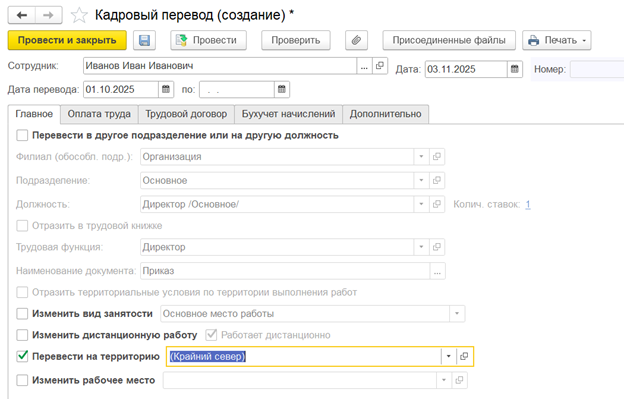The image size is (624, 399).
Task: Click the Наименование документа field Приказ
Action: point(285,271)
